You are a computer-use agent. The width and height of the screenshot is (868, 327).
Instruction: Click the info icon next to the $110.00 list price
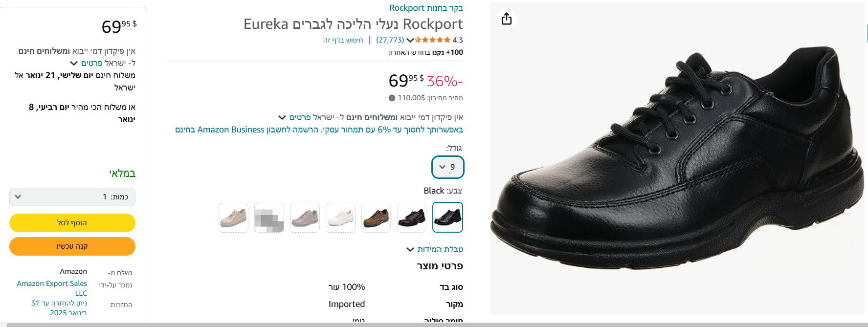coord(392,98)
